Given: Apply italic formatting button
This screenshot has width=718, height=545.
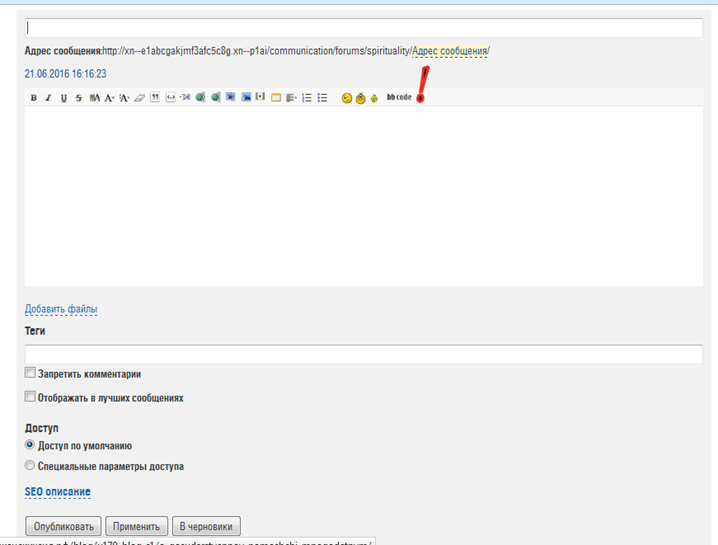Looking at the screenshot, I should 47,98.
